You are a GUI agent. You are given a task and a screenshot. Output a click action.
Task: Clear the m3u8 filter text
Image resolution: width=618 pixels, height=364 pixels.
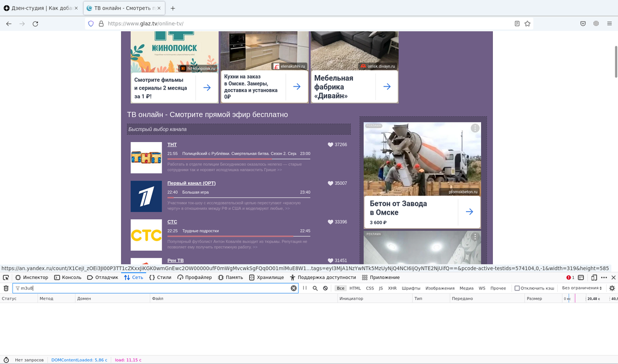[x=294, y=288]
